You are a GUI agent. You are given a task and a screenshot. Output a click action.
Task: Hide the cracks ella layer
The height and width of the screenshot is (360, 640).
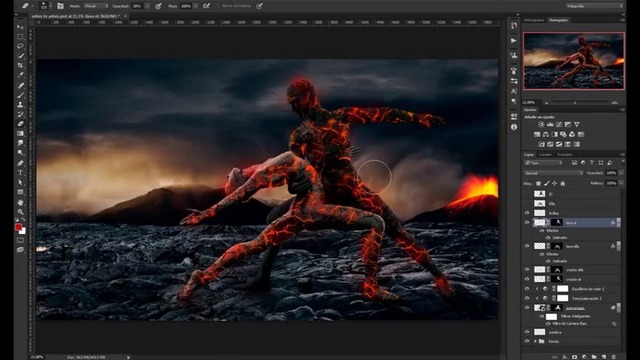pos(527,270)
